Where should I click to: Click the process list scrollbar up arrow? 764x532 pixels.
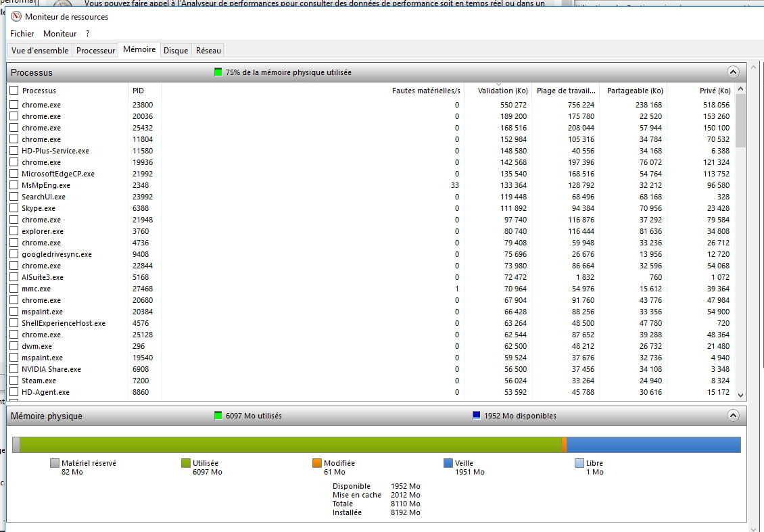coord(740,89)
